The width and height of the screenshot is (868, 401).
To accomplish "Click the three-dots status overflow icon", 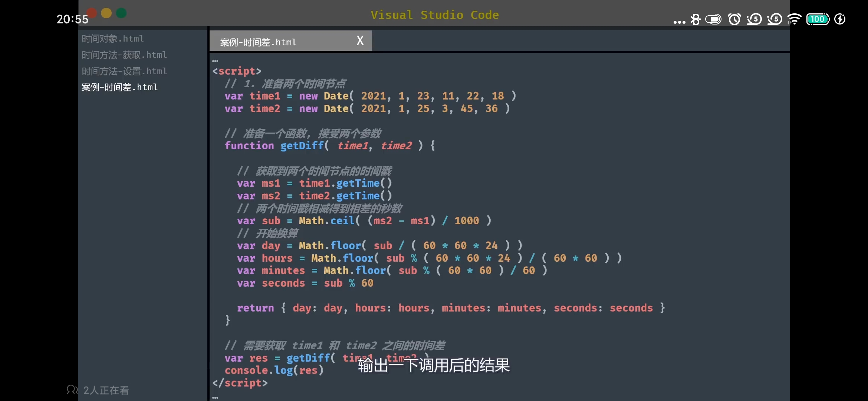I will [679, 22].
